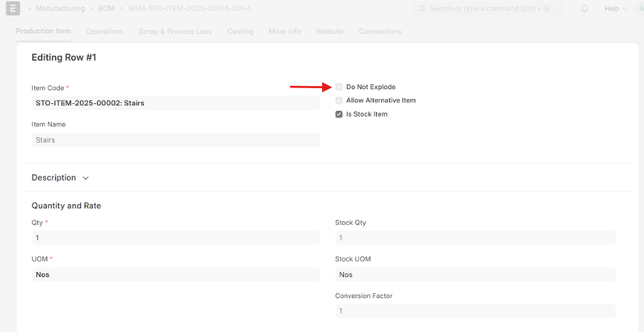Screen dimensions: 644x332
Task: Go to the Costing tab
Action: click(x=240, y=32)
